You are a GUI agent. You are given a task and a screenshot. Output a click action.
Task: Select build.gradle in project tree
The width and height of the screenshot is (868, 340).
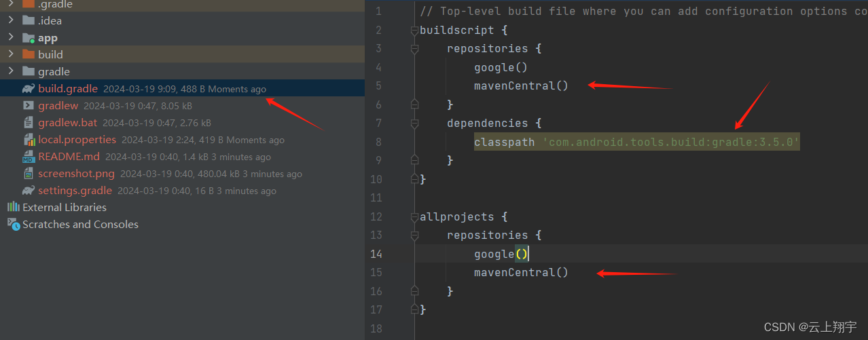(68, 88)
